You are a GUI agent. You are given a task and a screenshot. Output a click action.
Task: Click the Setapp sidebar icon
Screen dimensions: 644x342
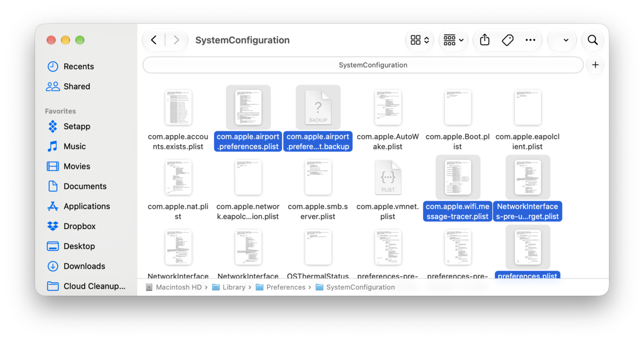click(53, 127)
